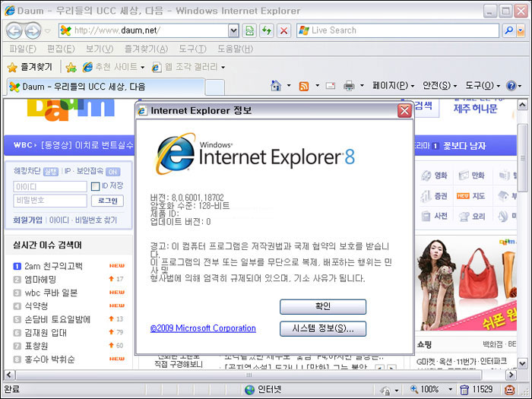
Task: Open a new blank tab button
Action: 215,87
